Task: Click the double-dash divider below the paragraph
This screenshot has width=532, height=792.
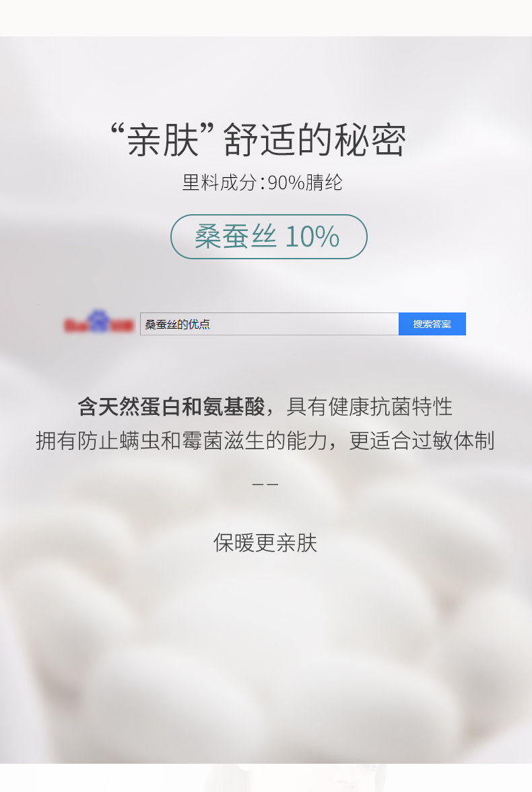Action: pyautogui.click(x=265, y=484)
